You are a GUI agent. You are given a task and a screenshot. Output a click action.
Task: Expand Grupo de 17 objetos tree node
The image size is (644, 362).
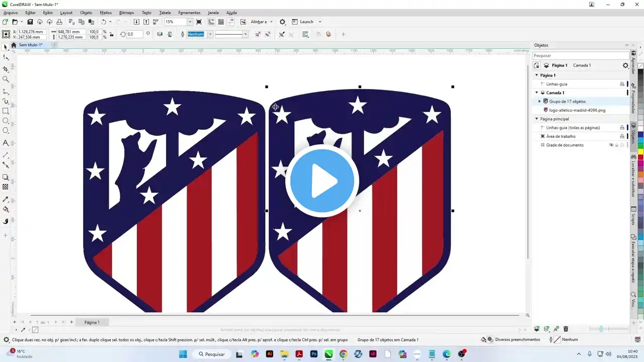coord(540,102)
